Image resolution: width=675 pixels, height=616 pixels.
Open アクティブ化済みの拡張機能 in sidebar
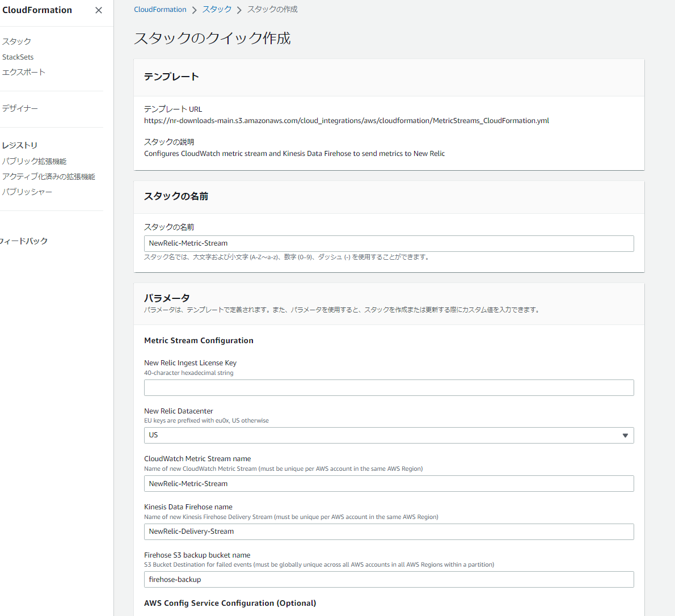click(x=49, y=176)
